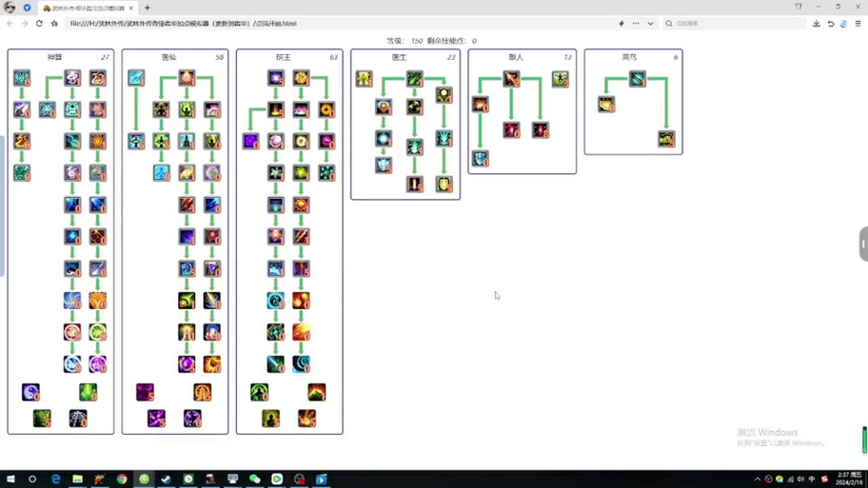868x488 pixels.
Task: Click the 神兽 panel title
Action: (54, 57)
